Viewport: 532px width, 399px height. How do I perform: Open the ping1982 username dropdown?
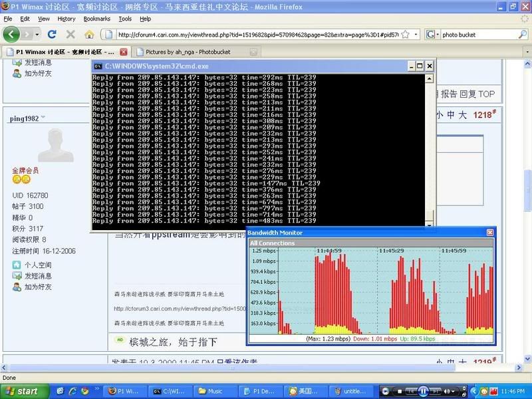[43, 118]
